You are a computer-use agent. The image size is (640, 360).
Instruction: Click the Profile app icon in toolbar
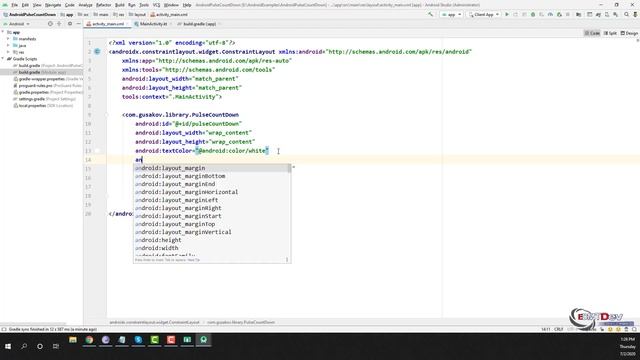[x=550, y=15]
